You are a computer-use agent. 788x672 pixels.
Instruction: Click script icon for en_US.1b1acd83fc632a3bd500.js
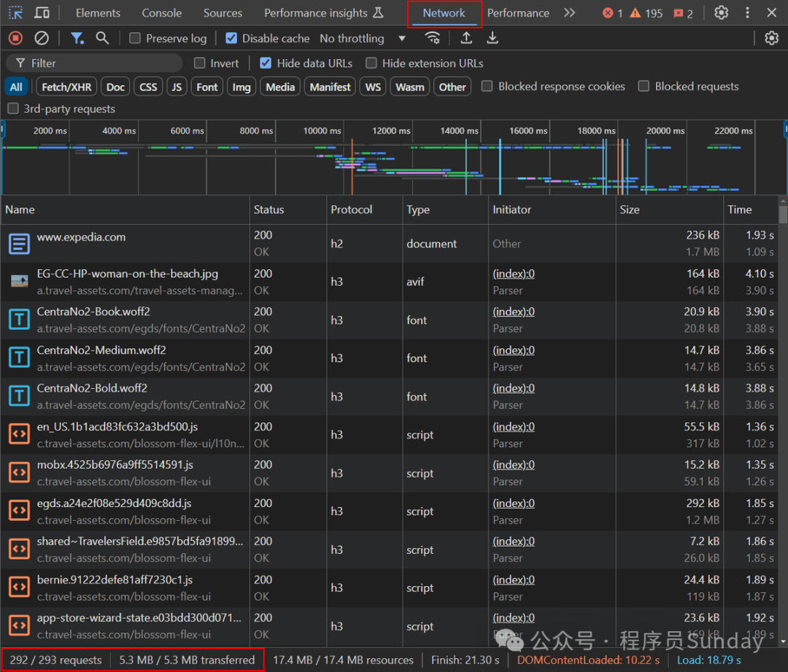pos(19,434)
